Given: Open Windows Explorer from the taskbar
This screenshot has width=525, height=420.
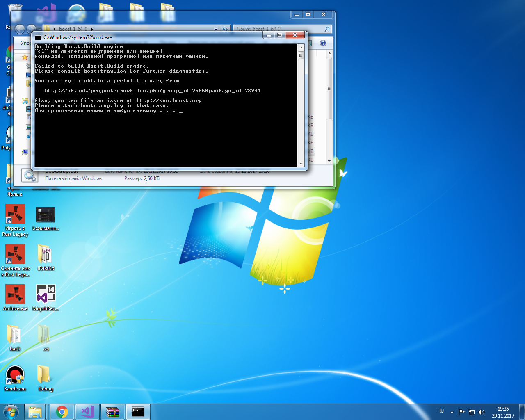Looking at the screenshot, I should pos(35,412).
